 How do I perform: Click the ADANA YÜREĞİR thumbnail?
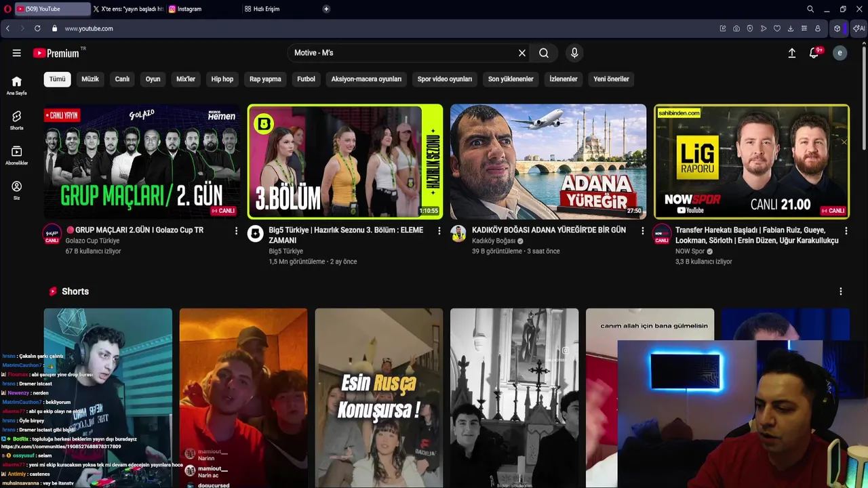pos(548,161)
